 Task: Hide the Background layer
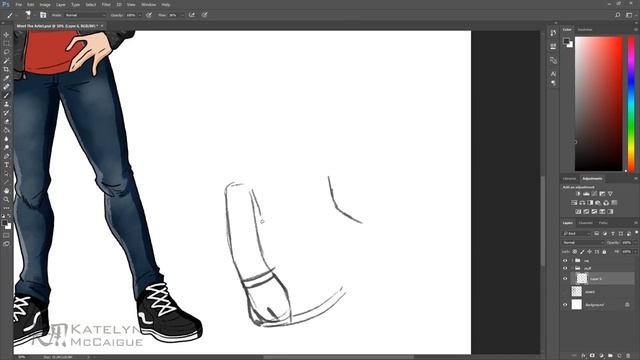tap(565, 304)
